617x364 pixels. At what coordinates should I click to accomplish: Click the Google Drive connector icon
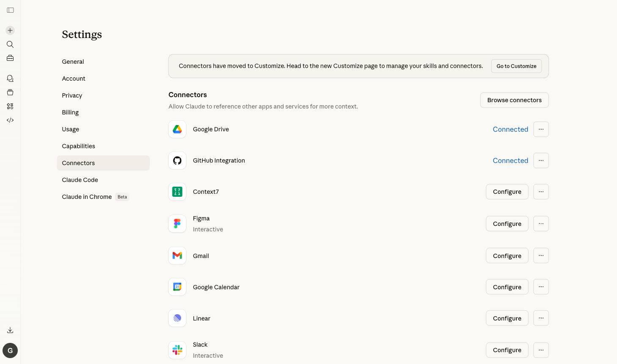click(177, 129)
